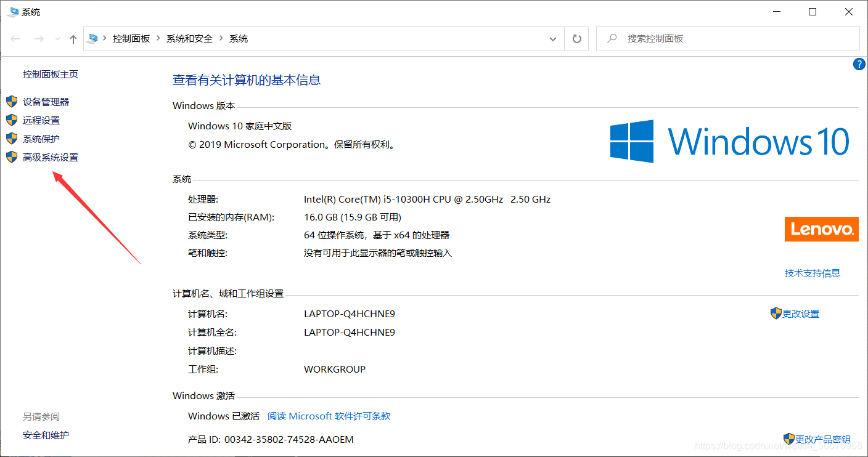Expand chevron after 控制面板 breadcrumb
The height and width of the screenshot is (457, 868).
point(158,38)
